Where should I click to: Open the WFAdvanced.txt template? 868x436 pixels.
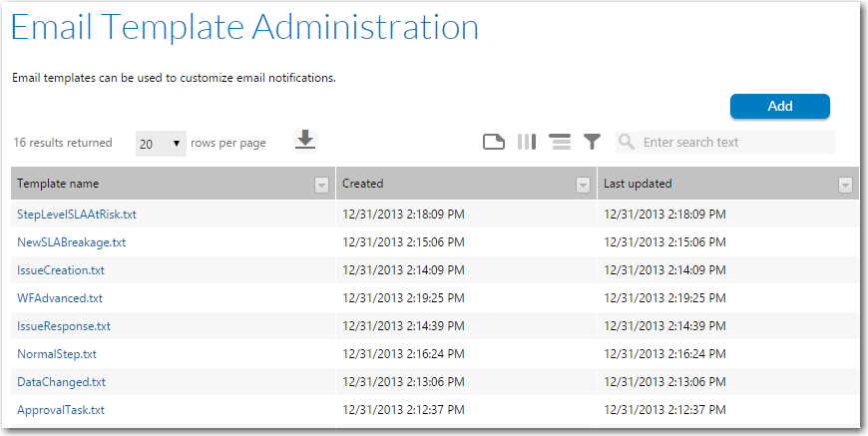[x=60, y=298]
